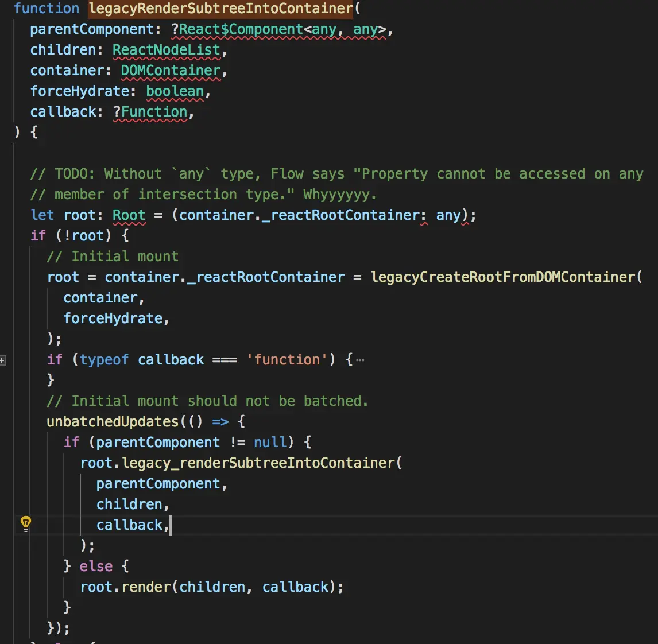Expand the folded callback code ellipsis

[x=361, y=359]
